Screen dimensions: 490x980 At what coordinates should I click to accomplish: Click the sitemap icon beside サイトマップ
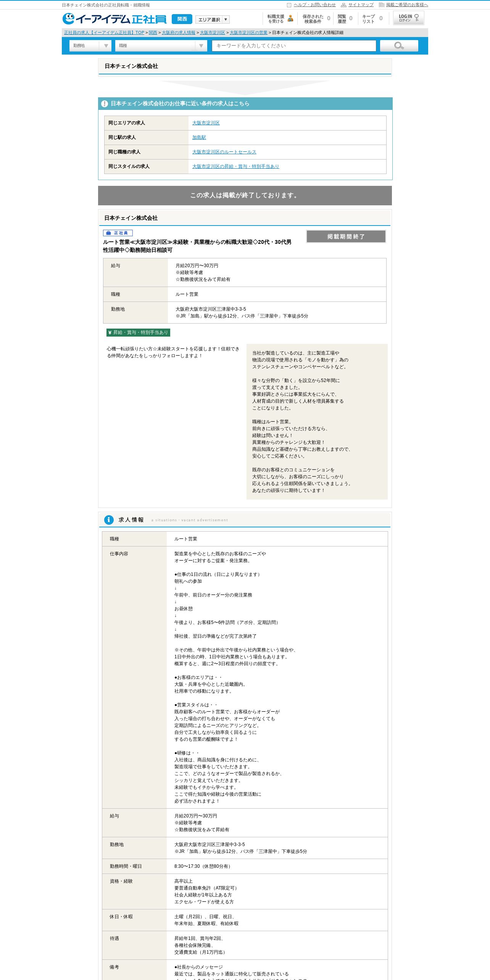[x=343, y=5]
